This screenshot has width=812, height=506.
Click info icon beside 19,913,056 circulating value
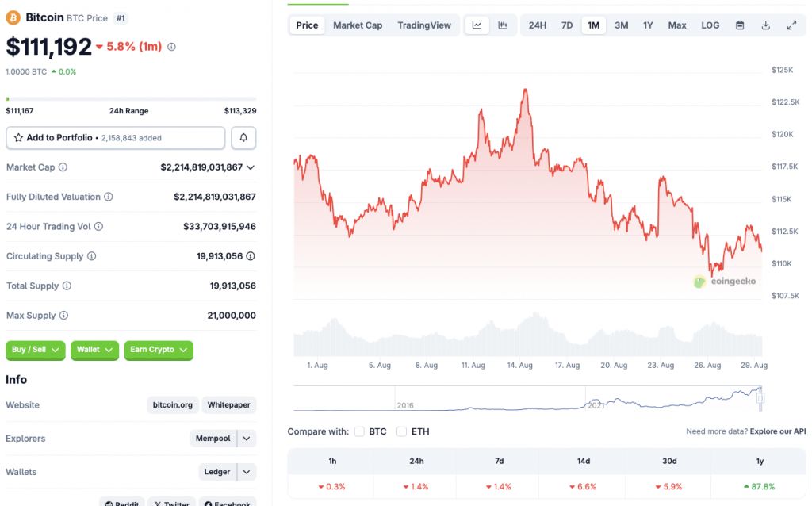pyautogui.click(x=251, y=256)
